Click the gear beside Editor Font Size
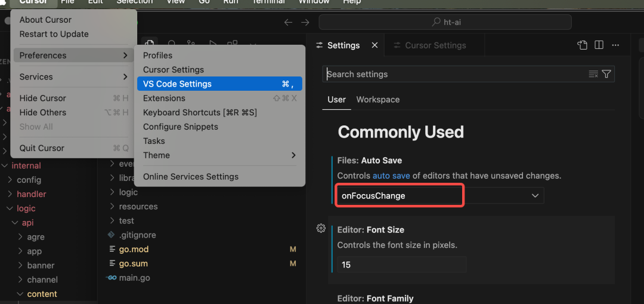Viewport: 644px width, 304px height. tap(321, 228)
